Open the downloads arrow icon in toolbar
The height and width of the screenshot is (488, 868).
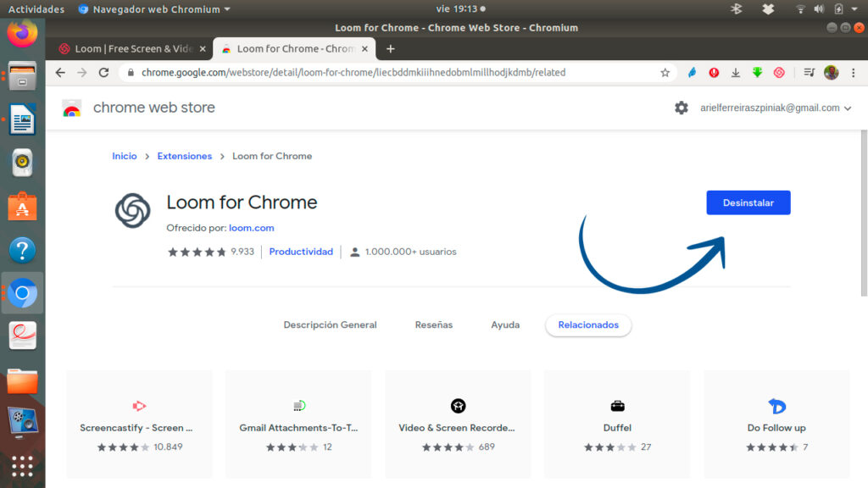[x=736, y=73]
